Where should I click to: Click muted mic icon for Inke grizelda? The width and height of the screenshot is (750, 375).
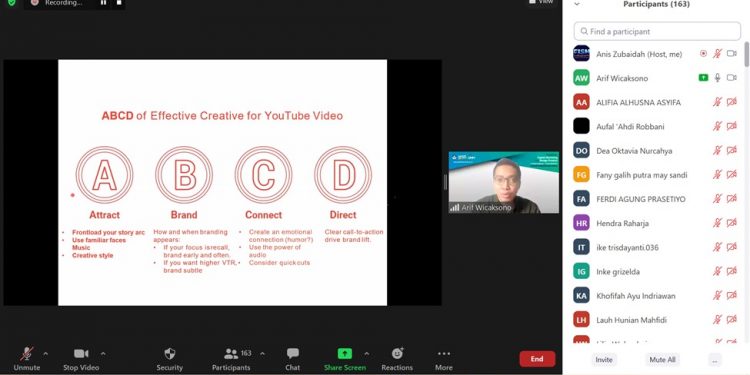pos(717,271)
